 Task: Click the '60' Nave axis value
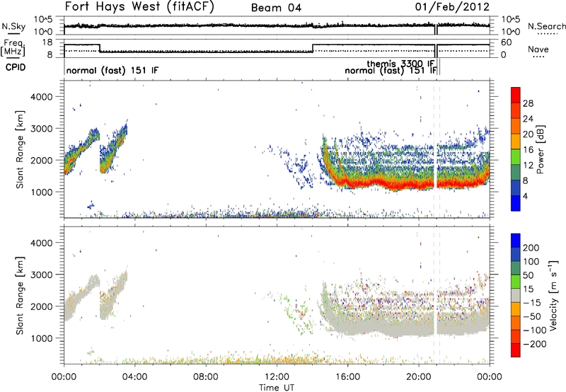point(506,42)
